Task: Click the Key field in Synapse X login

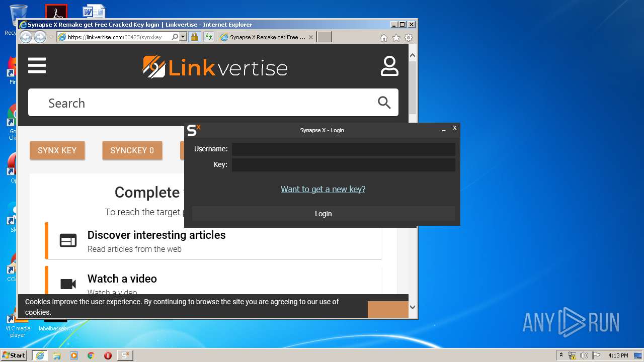Action: [344, 164]
